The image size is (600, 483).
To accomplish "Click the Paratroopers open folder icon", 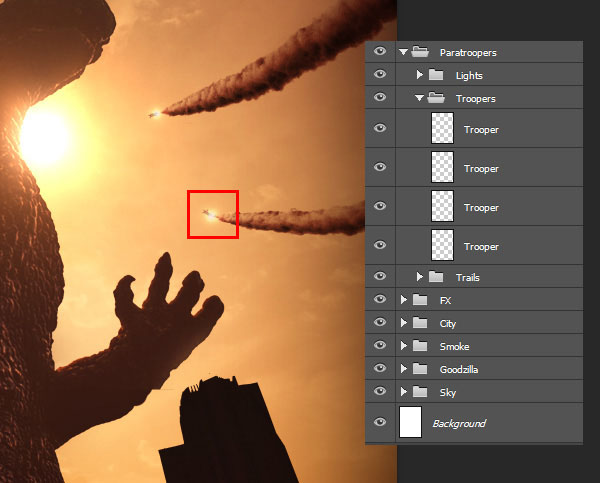I will coord(420,52).
